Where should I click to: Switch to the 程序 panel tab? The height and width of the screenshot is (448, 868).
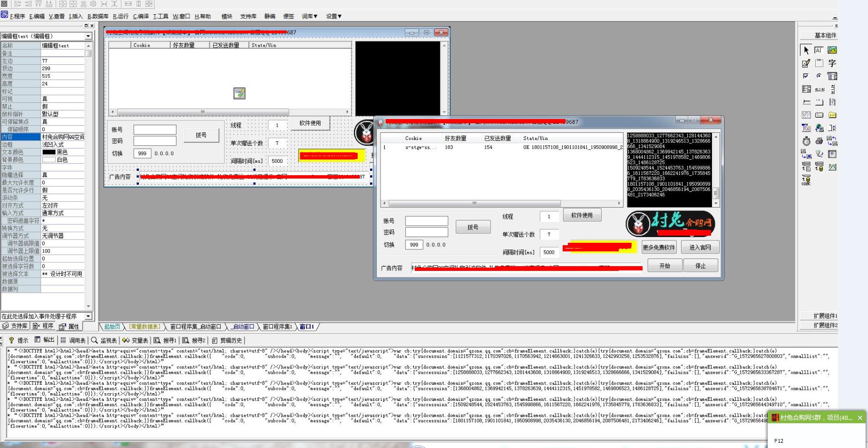[x=44, y=326]
